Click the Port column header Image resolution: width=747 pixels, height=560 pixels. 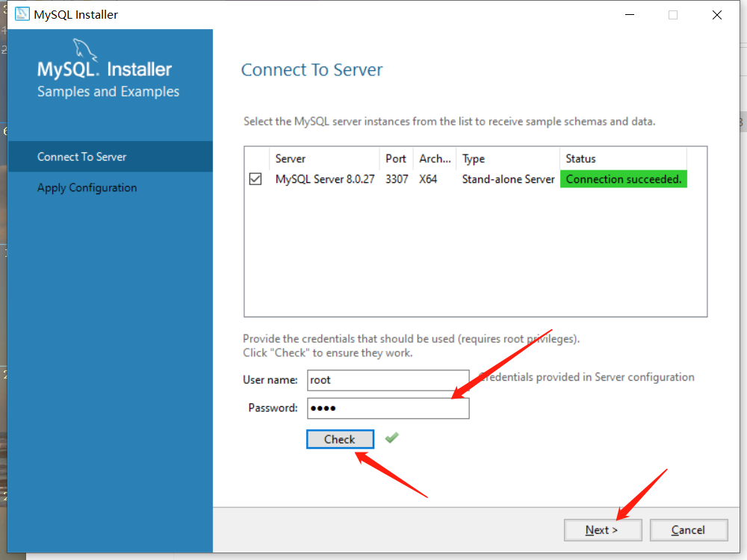[397, 158]
